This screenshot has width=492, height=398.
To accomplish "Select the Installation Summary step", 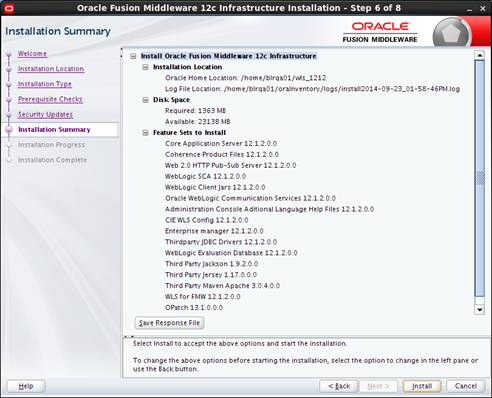I will [54, 130].
